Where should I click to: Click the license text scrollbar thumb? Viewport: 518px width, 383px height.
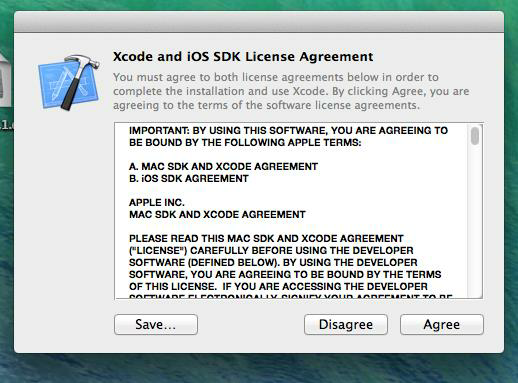pos(475,136)
